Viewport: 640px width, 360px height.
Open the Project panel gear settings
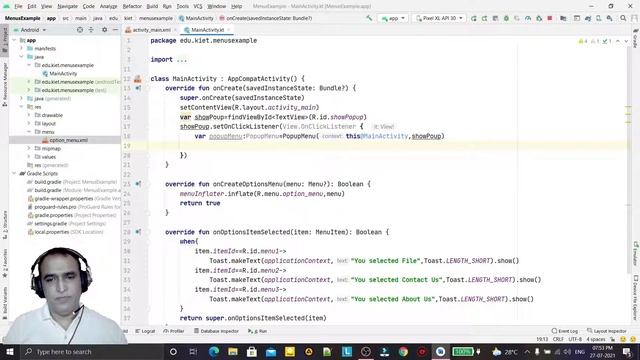pyautogui.click(x=104, y=30)
